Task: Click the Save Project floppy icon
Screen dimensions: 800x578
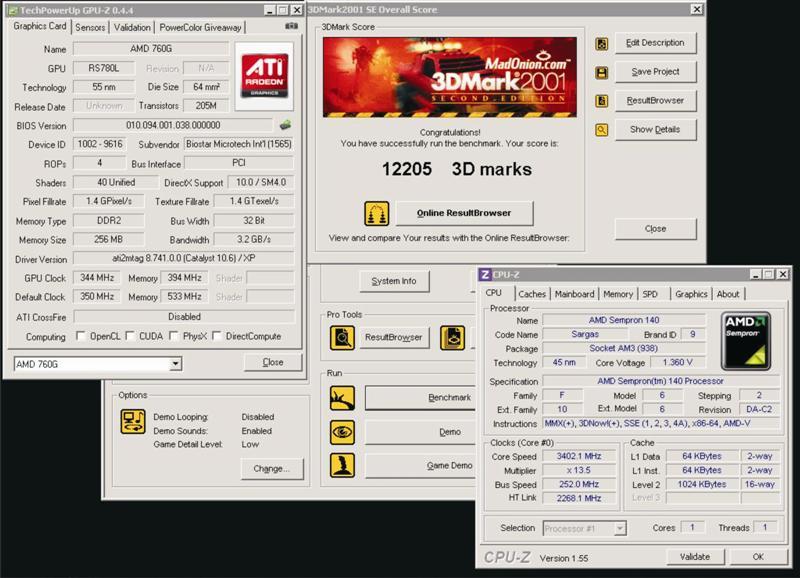Action: point(602,72)
